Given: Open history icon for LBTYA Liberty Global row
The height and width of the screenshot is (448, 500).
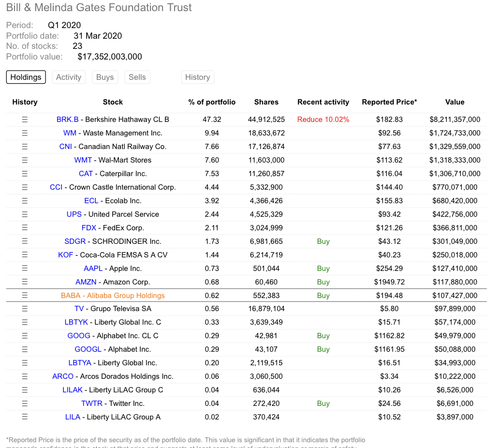Looking at the screenshot, I should 25,363.
